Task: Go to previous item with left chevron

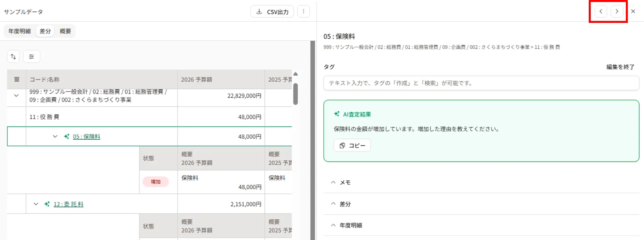Action: (x=601, y=11)
